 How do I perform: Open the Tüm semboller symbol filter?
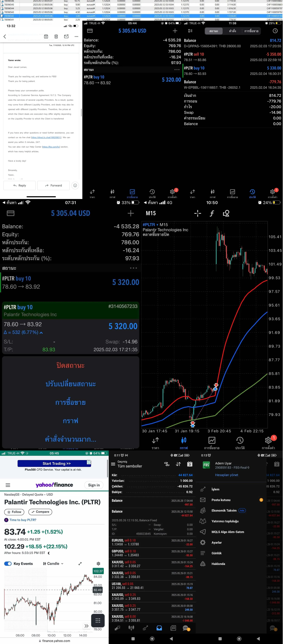click(130, 466)
